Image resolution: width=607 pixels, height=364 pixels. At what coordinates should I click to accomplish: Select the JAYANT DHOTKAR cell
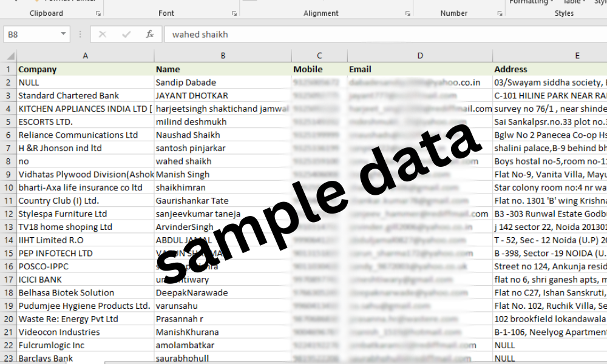click(x=223, y=95)
